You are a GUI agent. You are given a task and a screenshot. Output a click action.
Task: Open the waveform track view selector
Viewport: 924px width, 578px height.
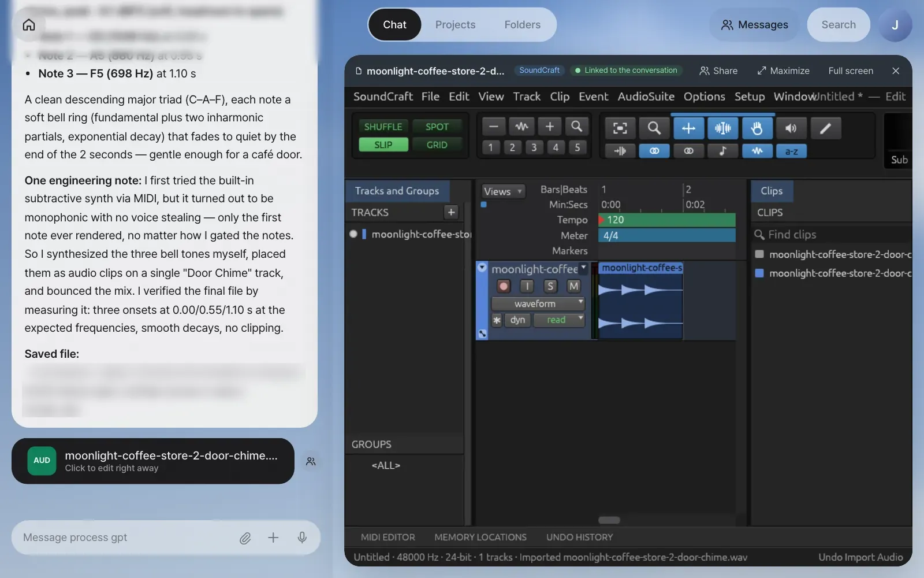[538, 303]
